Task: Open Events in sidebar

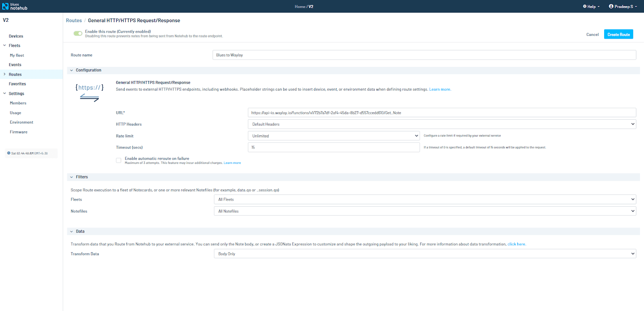Action: 15,65
